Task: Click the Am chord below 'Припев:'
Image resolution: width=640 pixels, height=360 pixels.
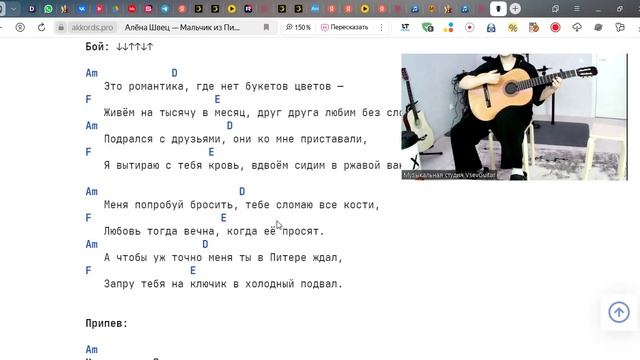Action: [91, 349]
